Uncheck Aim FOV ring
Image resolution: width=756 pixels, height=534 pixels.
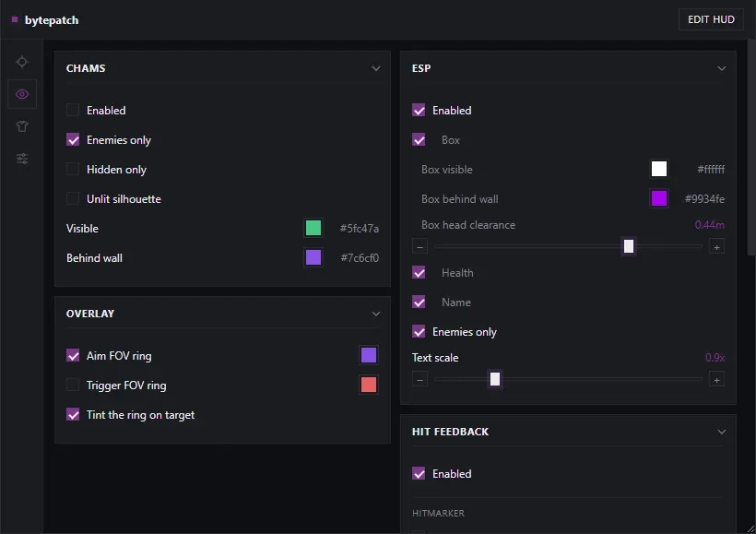click(73, 355)
